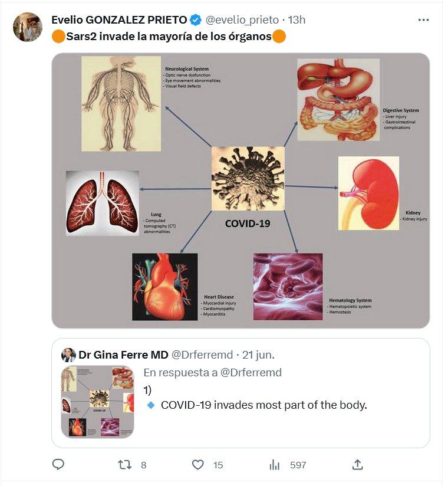Open the quoted tweet's 21 jun. date
Image resolution: width=448 pixels, height=486 pixels.
pos(259,355)
